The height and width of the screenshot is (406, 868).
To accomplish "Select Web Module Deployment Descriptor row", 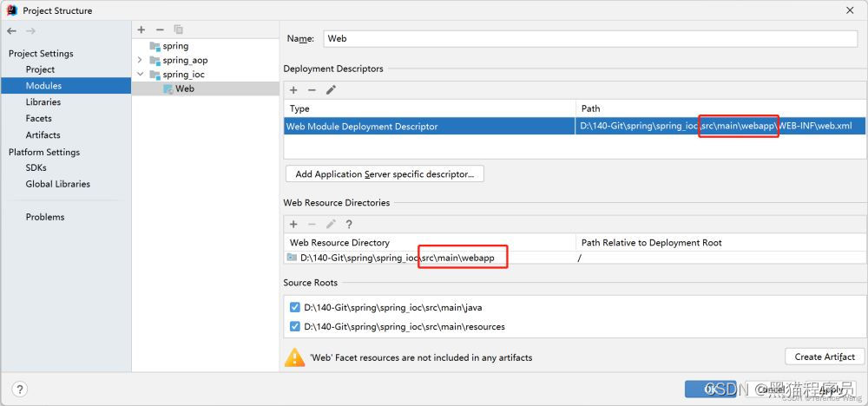I will point(575,126).
